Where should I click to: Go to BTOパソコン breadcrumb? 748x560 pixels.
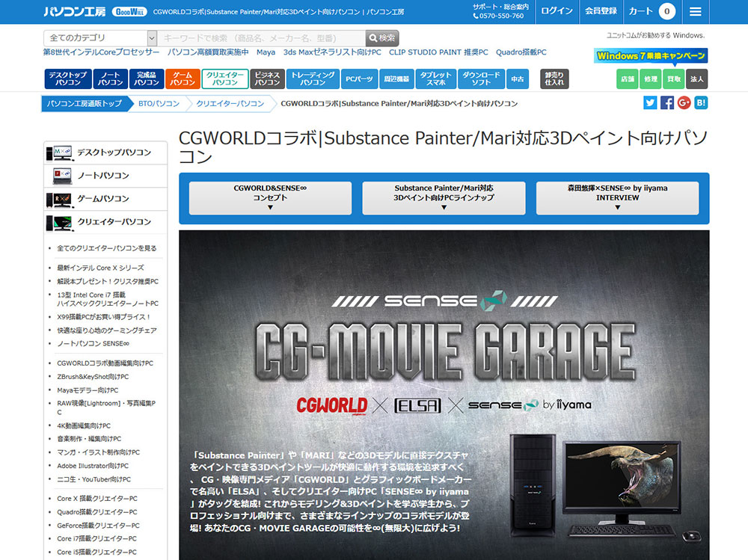tap(159, 104)
